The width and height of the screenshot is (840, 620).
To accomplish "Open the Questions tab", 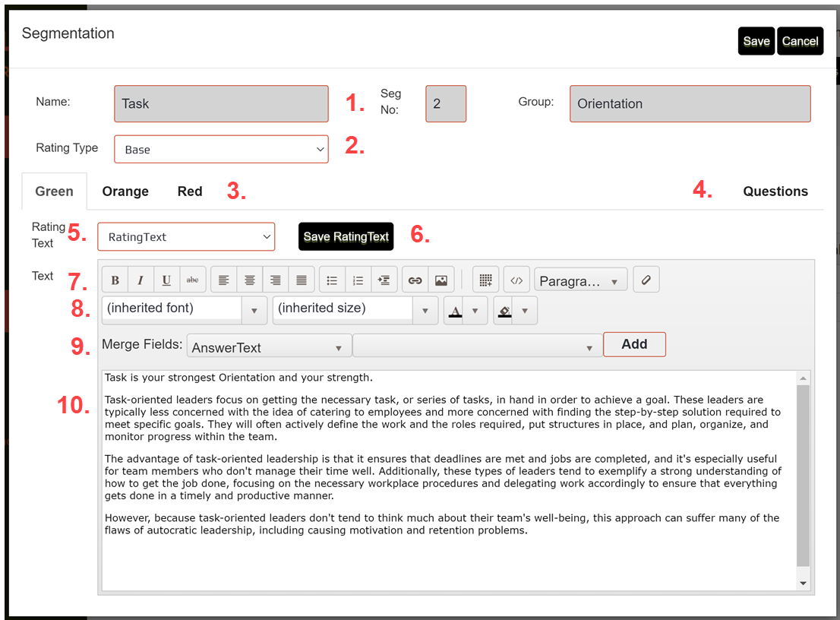I will (775, 191).
